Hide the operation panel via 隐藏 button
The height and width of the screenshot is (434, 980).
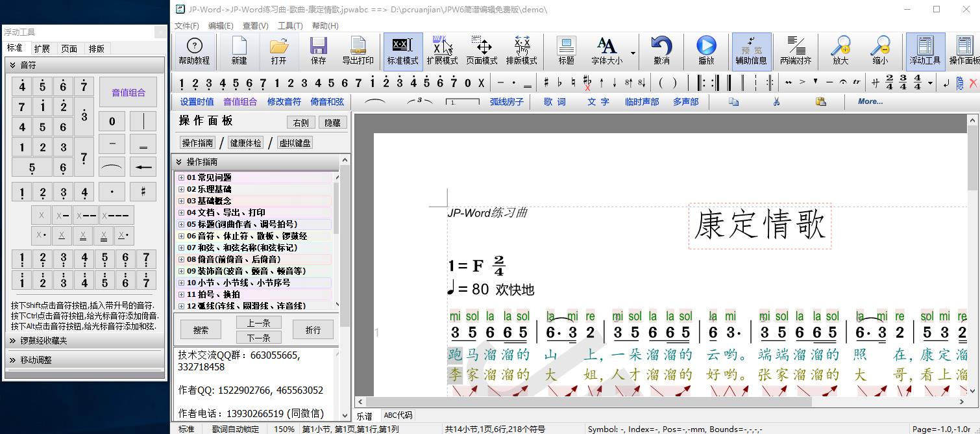(x=333, y=122)
